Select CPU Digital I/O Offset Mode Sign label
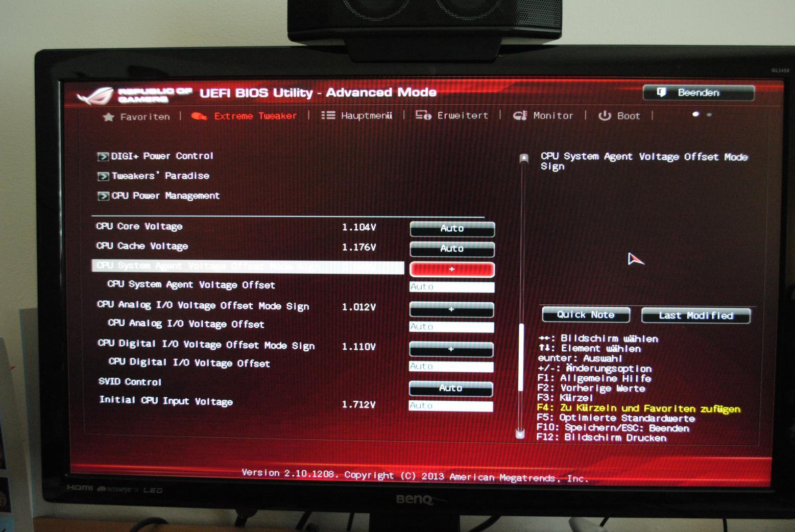The width and height of the screenshot is (795, 532). click(206, 345)
